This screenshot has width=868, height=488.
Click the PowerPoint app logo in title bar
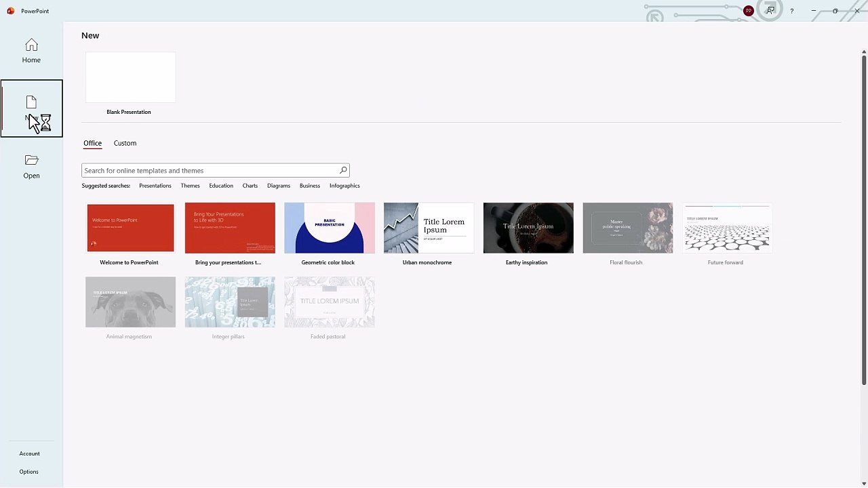pyautogui.click(x=10, y=11)
